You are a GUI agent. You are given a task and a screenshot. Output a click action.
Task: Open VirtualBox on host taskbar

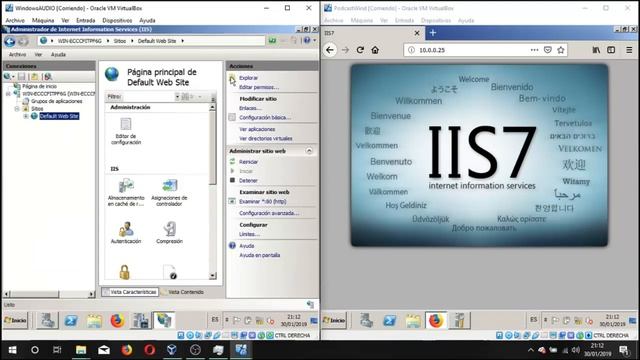pos(172,350)
